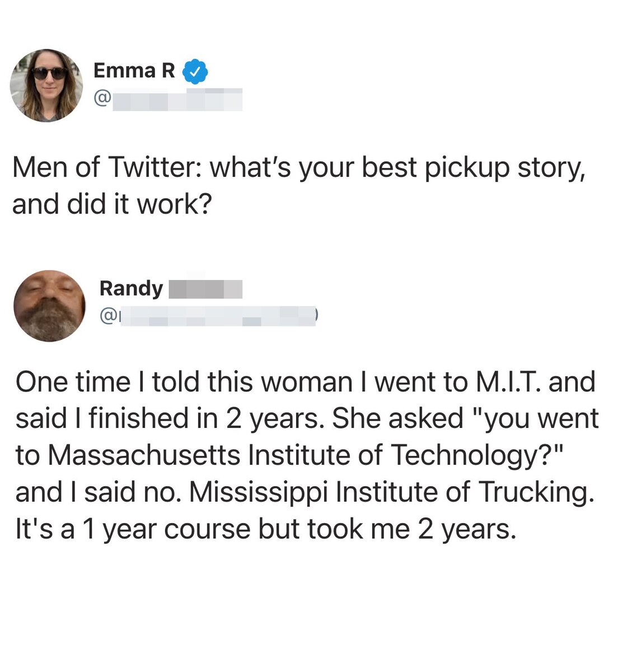Screen dimensions: 623x672
Task: Click the Randy display name
Action: [x=131, y=288]
